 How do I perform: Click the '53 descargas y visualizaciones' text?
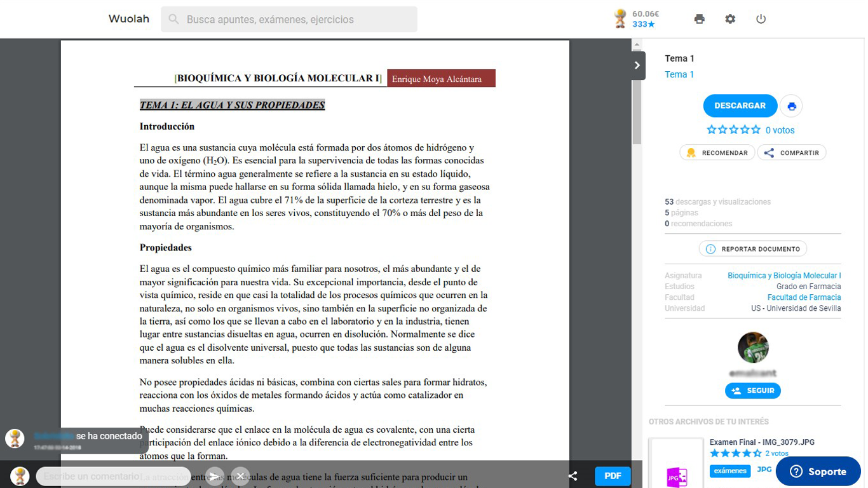click(717, 202)
